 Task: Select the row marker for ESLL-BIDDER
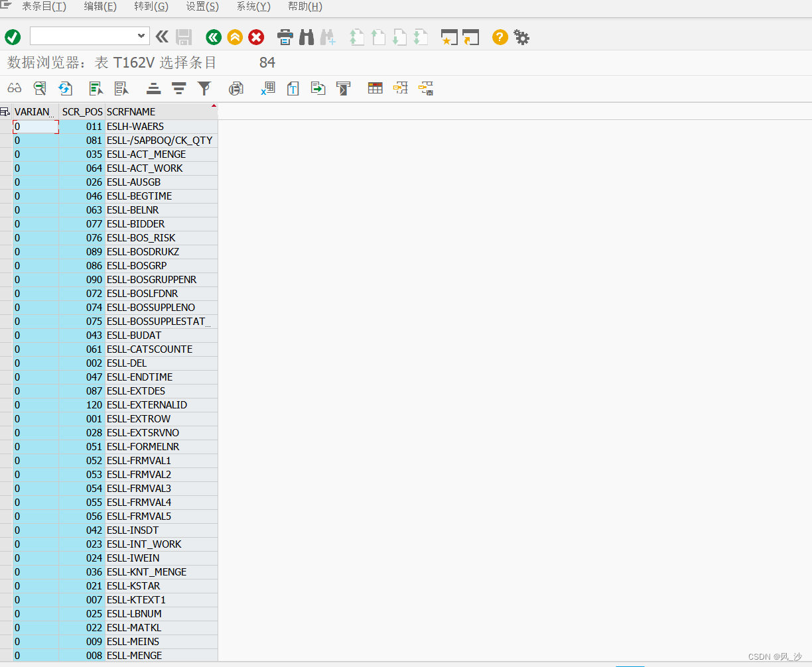pyautogui.click(x=6, y=223)
